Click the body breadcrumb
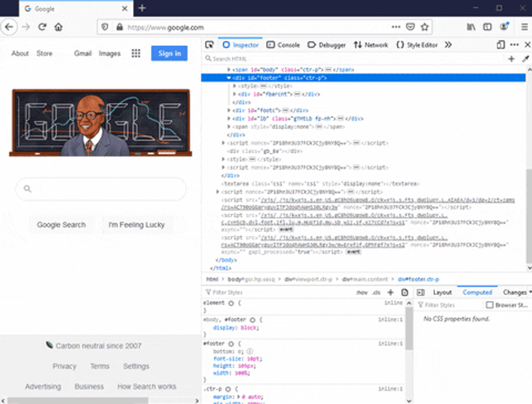This screenshot has width=532, height=404. tap(251, 279)
